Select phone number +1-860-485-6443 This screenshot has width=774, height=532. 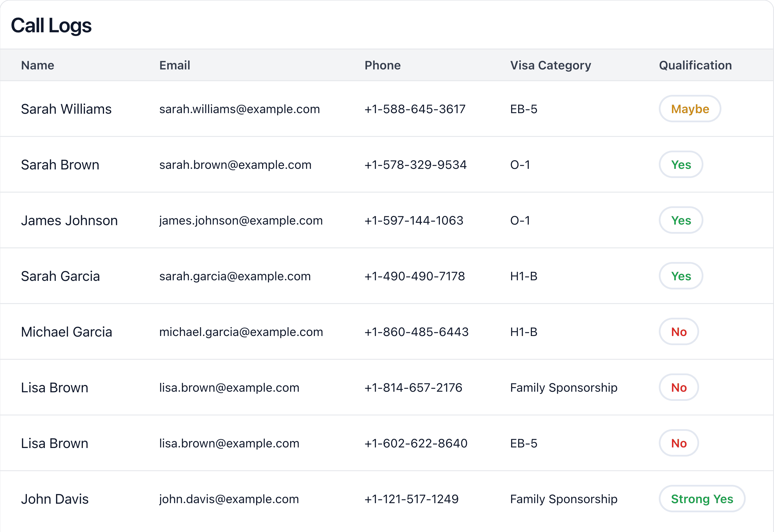[x=416, y=332]
